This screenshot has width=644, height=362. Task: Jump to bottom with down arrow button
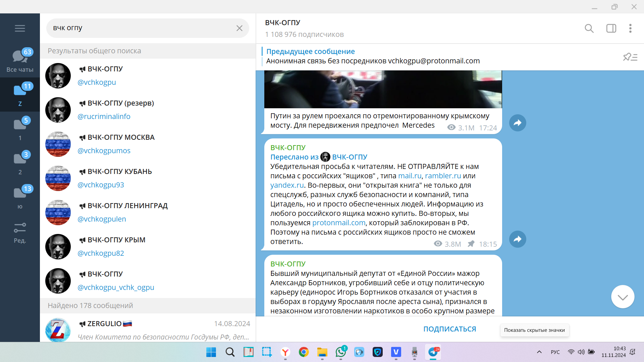[x=623, y=297]
